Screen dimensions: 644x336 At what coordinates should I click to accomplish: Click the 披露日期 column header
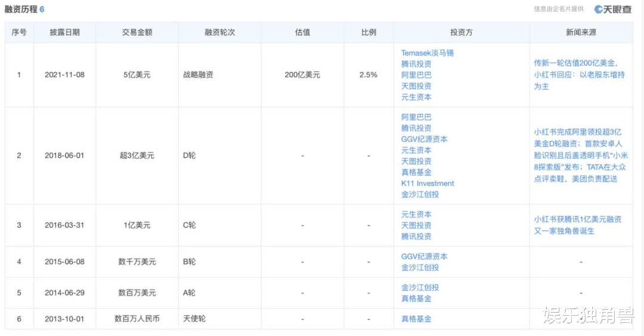tap(64, 32)
